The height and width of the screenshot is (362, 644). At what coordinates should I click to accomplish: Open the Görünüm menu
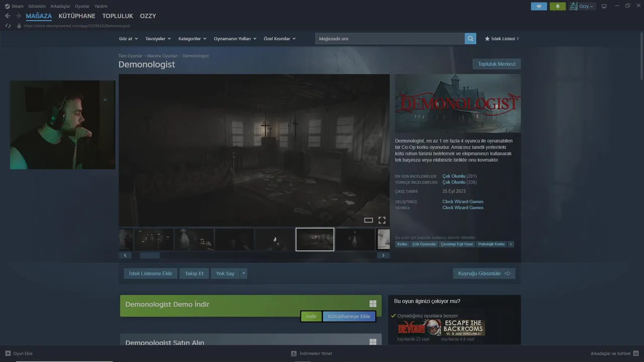(x=37, y=7)
